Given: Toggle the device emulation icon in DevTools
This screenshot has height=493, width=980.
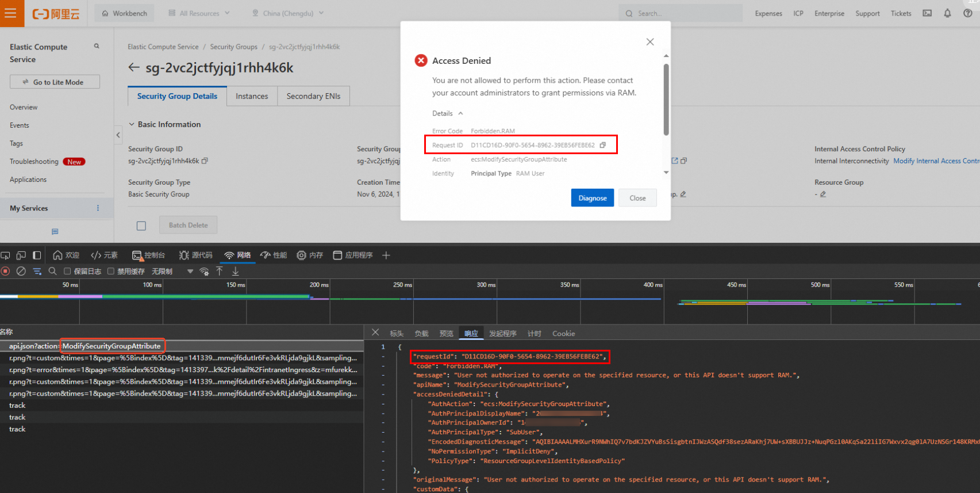Looking at the screenshot, I should click(21, 255).
